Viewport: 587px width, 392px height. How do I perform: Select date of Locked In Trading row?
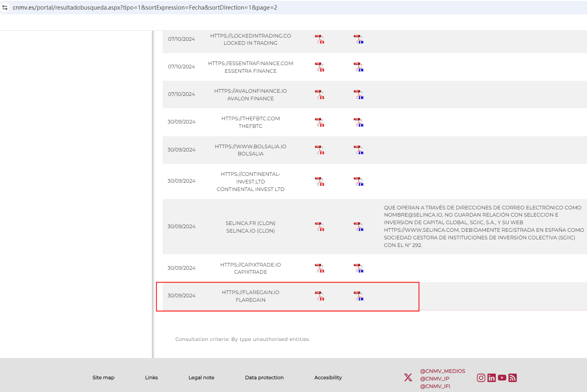[181, 39]
